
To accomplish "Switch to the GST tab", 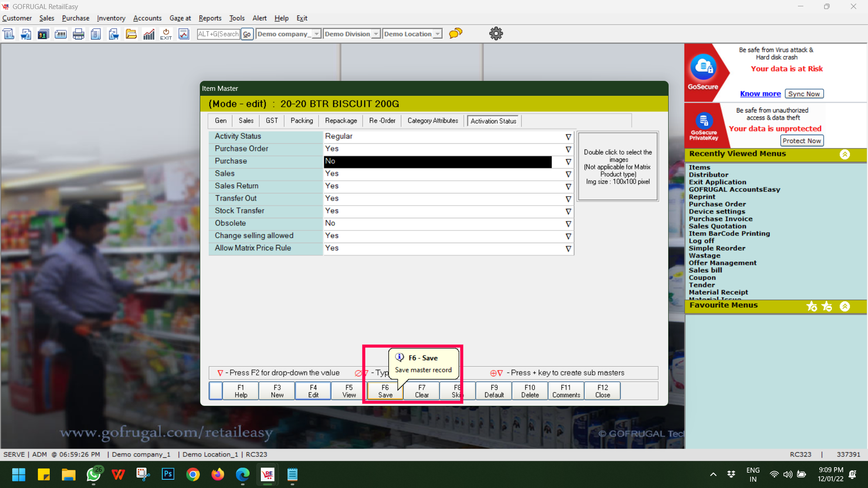I will [272, 121].
